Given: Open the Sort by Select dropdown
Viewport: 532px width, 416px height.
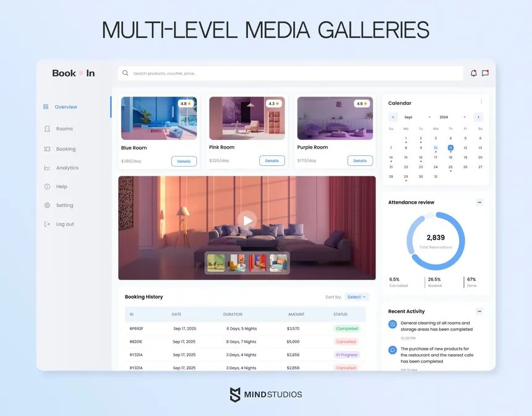Looking at the screenshot, I should tap(356, 297).
